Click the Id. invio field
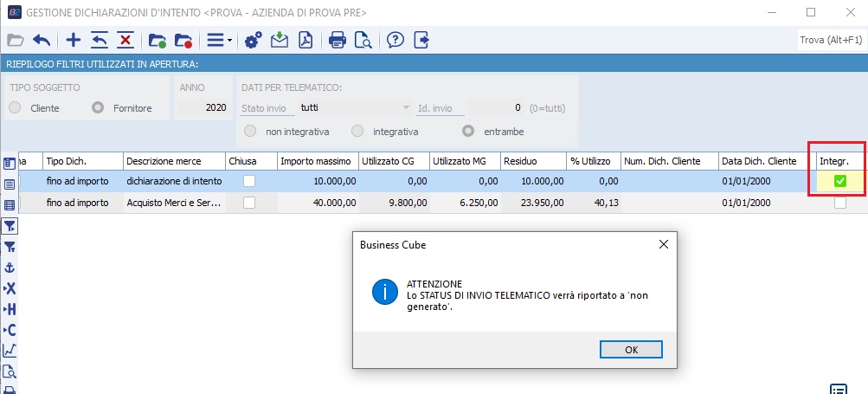The height and width of the screenshot is (394, 868). pyautogui.click(x=497, y=107)
